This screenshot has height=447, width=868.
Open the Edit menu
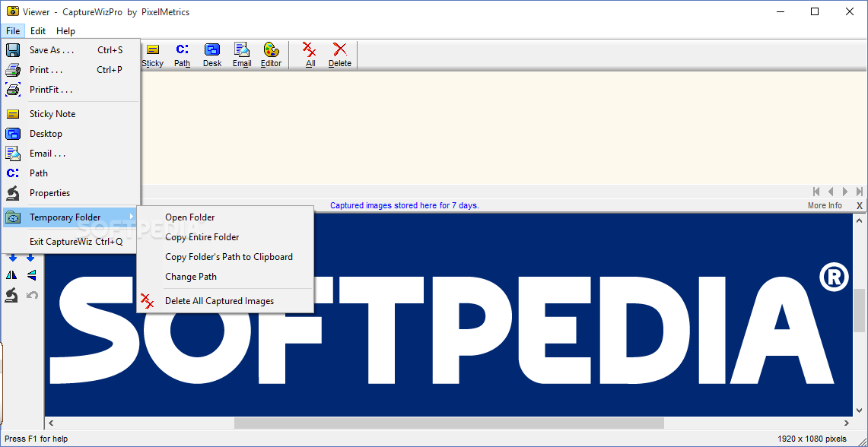(38, 31)
